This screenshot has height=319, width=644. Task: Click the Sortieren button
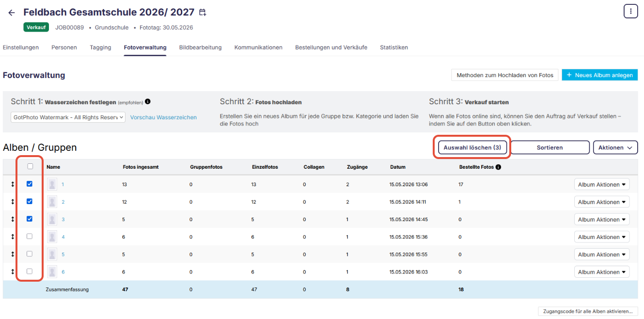(x=550, y=147)
